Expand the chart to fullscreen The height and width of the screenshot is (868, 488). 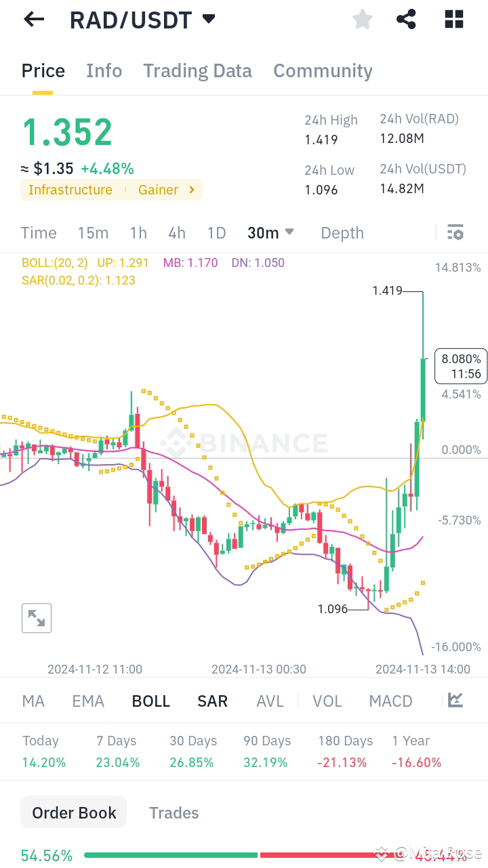click(36, 617)
